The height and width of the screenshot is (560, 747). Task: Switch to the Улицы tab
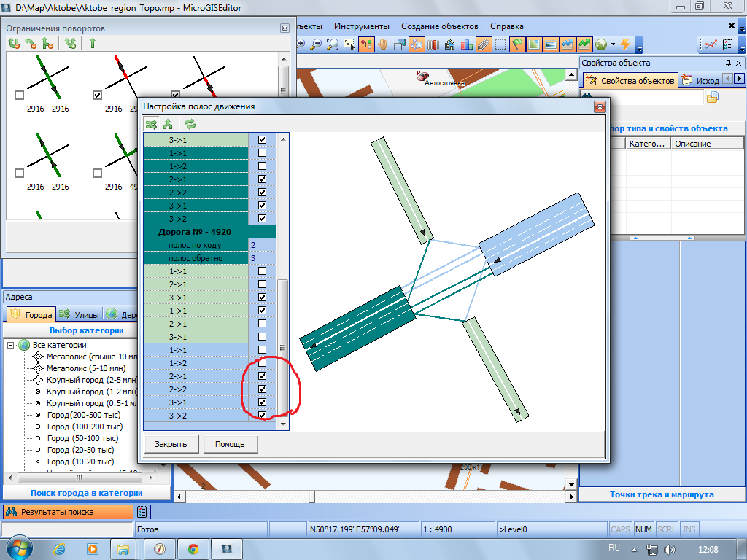click(x=79, y=315)
